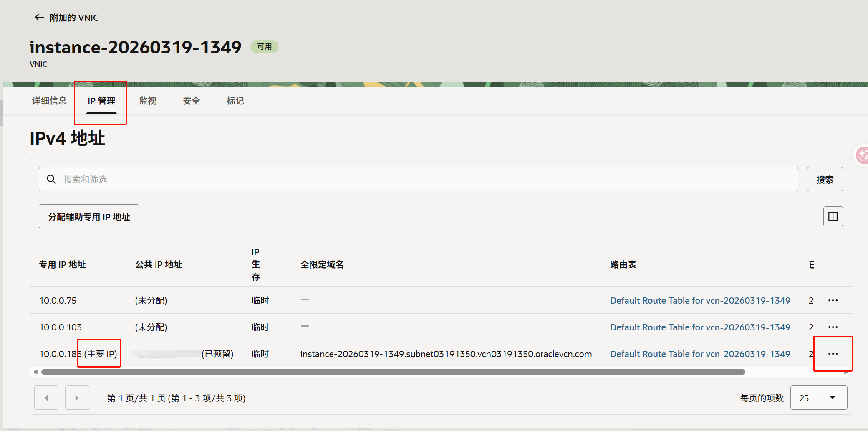The width and height of the screenshot is (868, 431).
Task: Open the 安全 tab
Action: [192, 101]
